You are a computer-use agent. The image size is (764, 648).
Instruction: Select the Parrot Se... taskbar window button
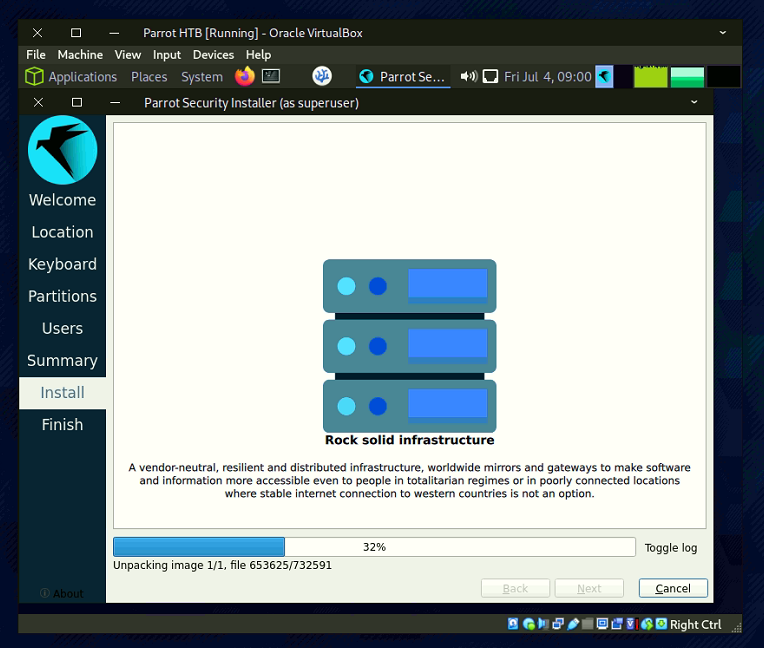pyautogui.click(x=403, y=77)
